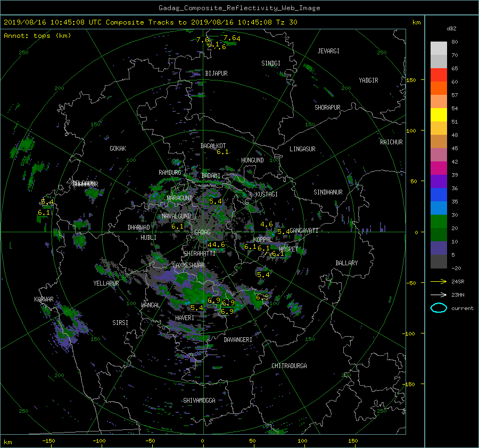Select the orange 57 dBZ color swatch
This screenshot has height=448, width=479.
[439, 88]
